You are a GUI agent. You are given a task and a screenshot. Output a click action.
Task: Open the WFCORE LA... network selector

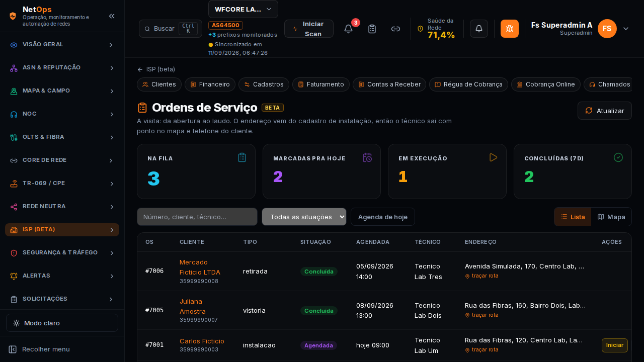pos(243,9)
